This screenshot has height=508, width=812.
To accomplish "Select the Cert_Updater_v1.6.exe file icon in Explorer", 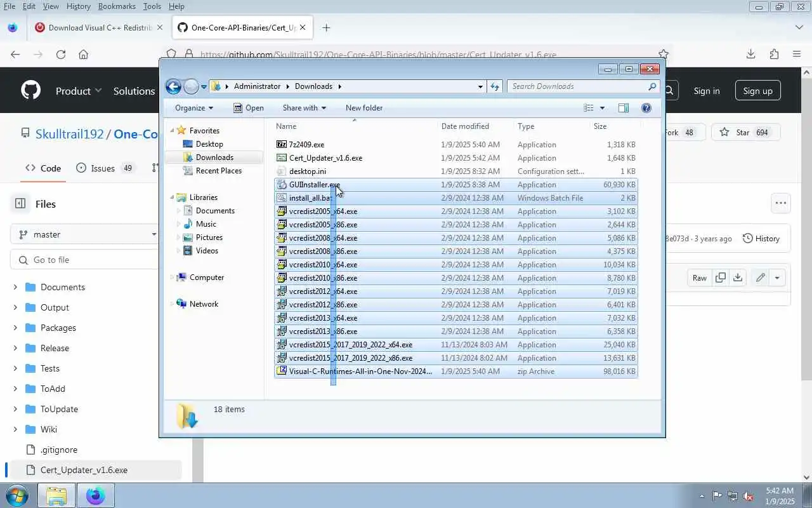I will 282,158.
